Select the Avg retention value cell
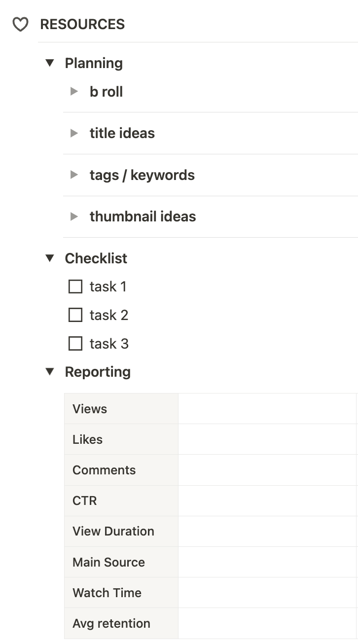Image resolution: width=358 pixels, height=644 pixels. click(x=267, y=623)
